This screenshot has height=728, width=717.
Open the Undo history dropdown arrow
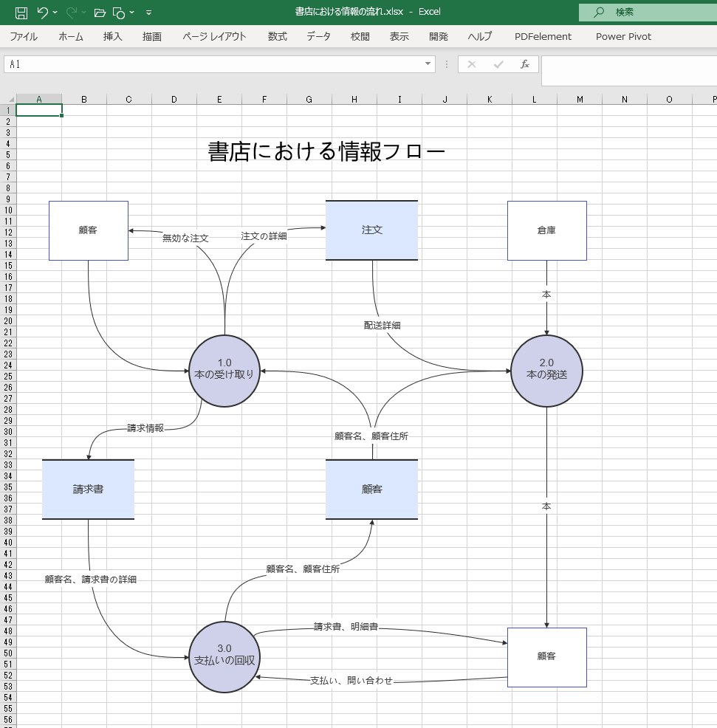point(55,12)
